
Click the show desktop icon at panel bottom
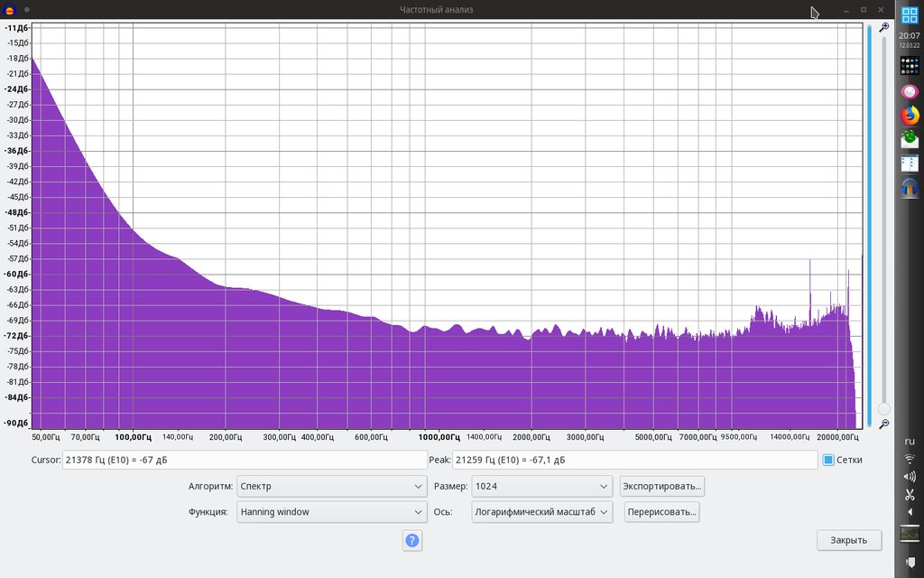[910, 561]
